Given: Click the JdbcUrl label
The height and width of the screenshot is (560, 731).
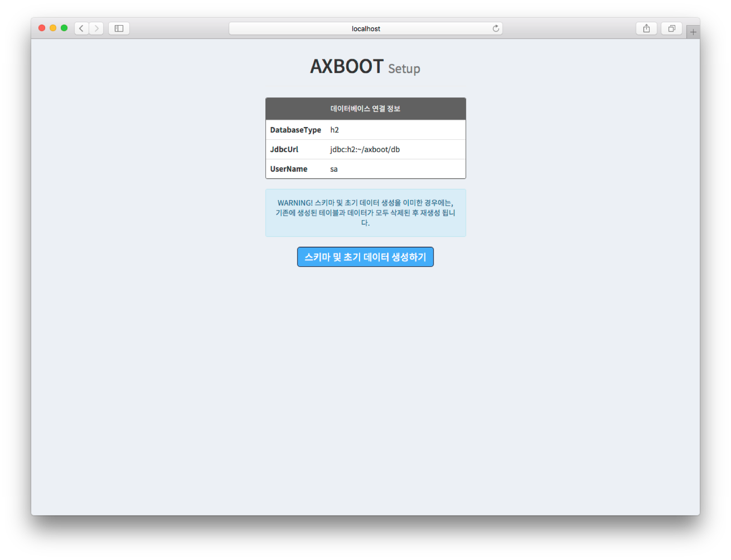Looking at the screenshot, I should point(284,149).
